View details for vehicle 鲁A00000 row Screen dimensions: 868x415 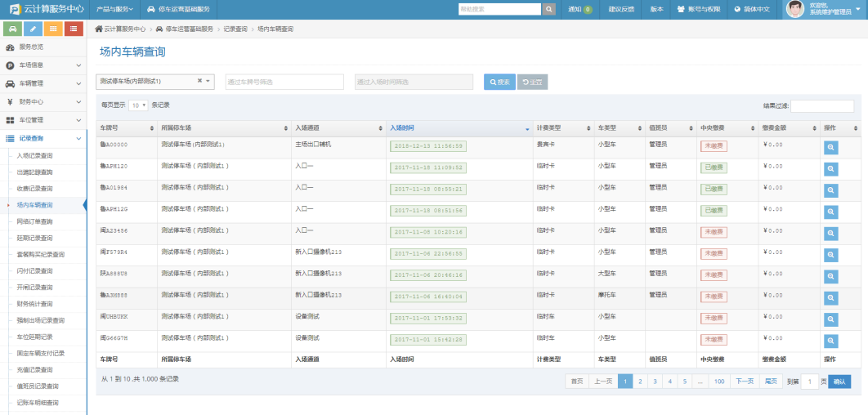pos(830,148)
